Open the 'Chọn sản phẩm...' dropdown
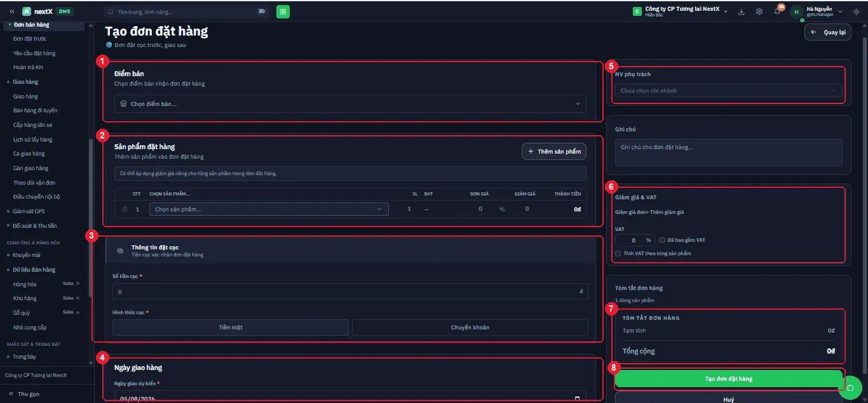This screenshot has width=868, height=403. 269,209
